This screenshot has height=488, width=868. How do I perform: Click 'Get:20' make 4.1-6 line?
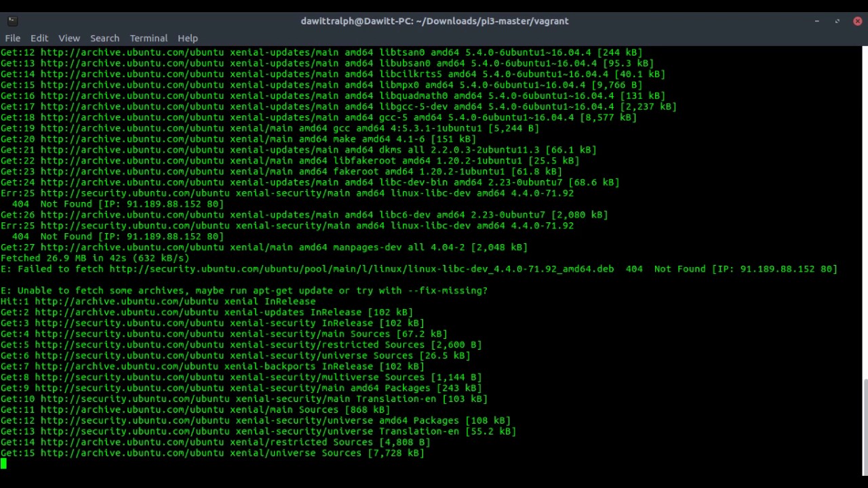(x=239, y=139)
